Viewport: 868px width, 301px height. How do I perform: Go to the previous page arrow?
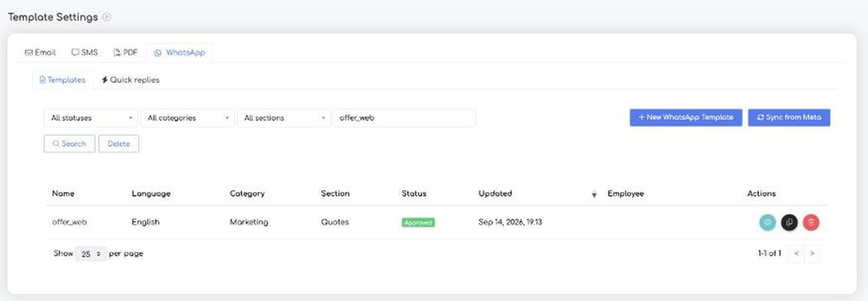tap(797, 254)
